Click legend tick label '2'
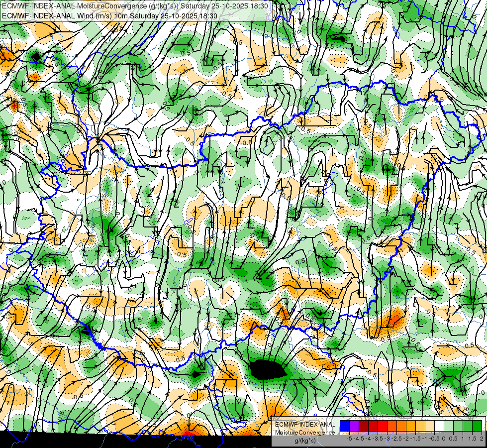Viewport: 487px width, 448px height. click(482, 439)
